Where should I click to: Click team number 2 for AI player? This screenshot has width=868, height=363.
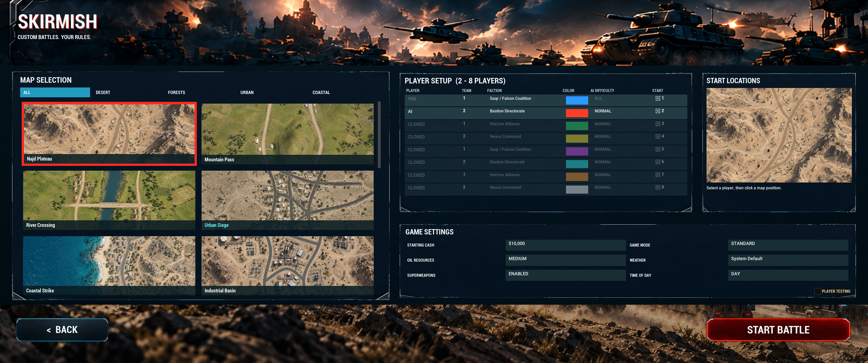coord(464,111)
